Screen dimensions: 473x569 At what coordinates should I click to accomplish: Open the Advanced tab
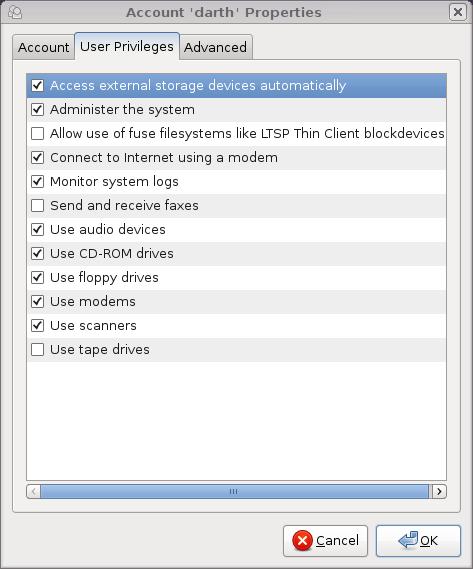pos(216,47)
